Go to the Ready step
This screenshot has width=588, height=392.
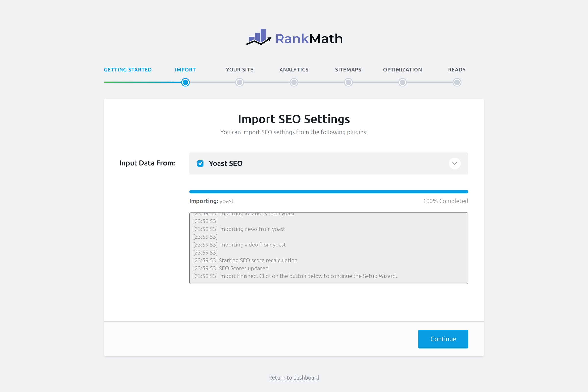pyautogui.click(x=457, y=70)
